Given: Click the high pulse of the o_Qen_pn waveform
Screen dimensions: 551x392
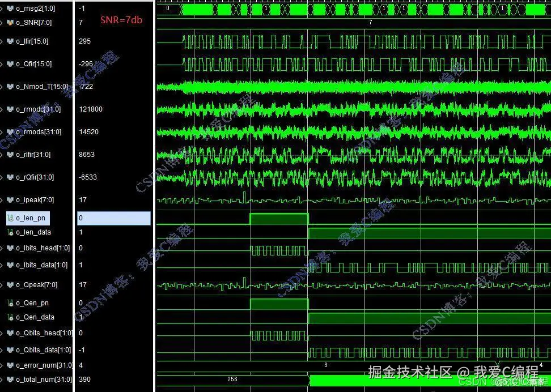Looking at the screenshot, I should tap(279, 304).
